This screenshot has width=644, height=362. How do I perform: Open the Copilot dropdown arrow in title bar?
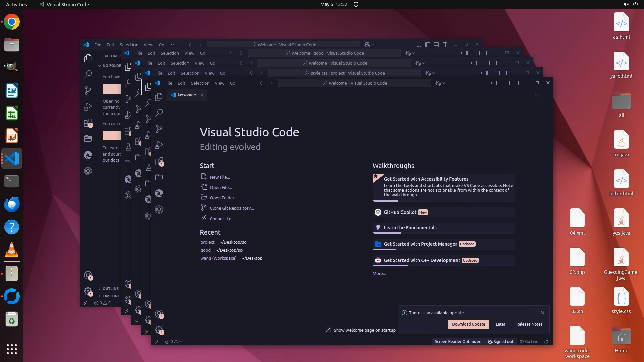444,83
